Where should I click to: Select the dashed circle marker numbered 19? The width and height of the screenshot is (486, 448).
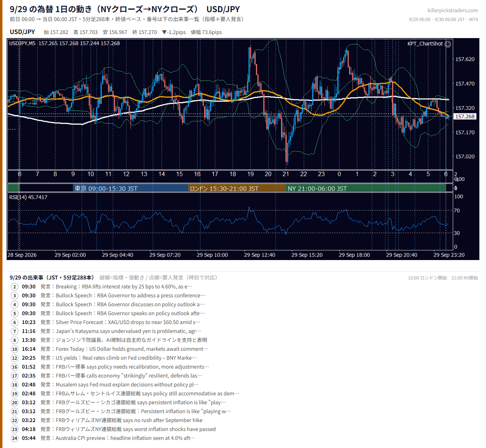[15, 394]
